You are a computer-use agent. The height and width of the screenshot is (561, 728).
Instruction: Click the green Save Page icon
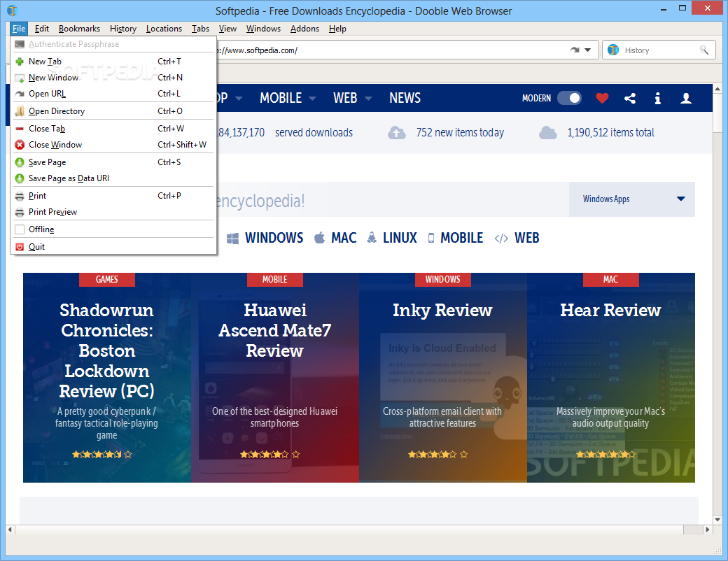pyautogui.click(x=20, y=162)
